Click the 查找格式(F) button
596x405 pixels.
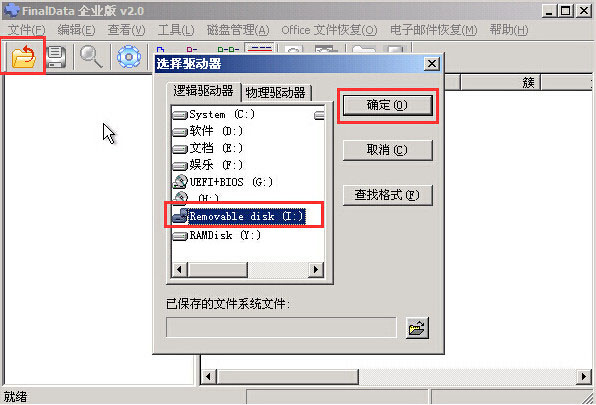(x=388, y=195)
